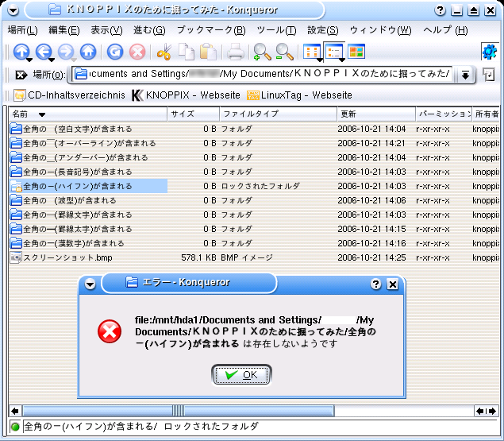Show Up button history dropdown arrow
504x441 pixels.
tap(29, 60)
